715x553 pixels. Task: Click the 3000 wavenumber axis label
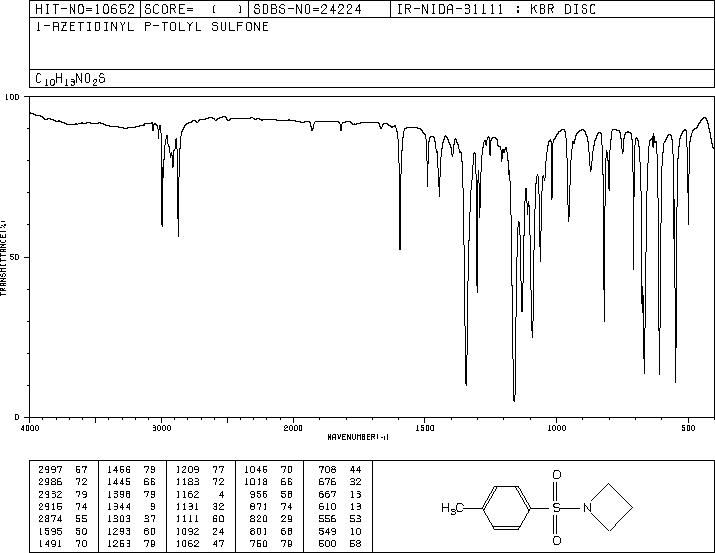pyautogui.click(x=161, y=428)
